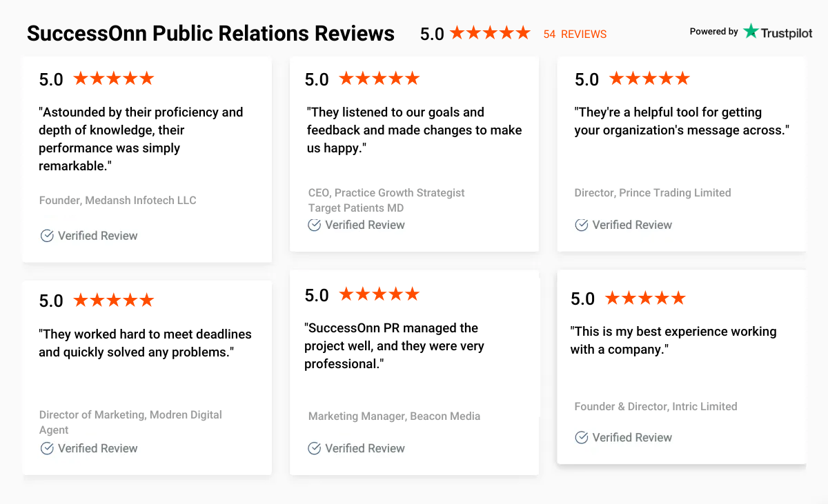
Task: Click star rating on Medansh Infotech review
Action: coord(114,79)
